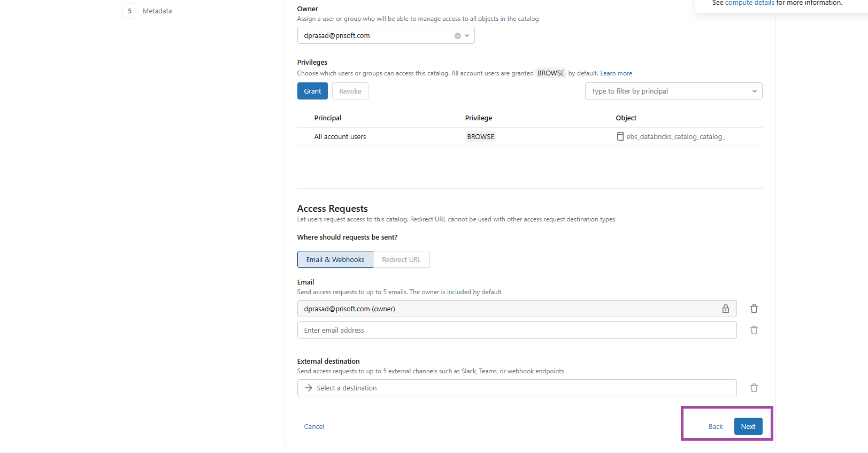Open the Learn more link
This screenshot has width=868, height=453.
(x=616, y=73)
